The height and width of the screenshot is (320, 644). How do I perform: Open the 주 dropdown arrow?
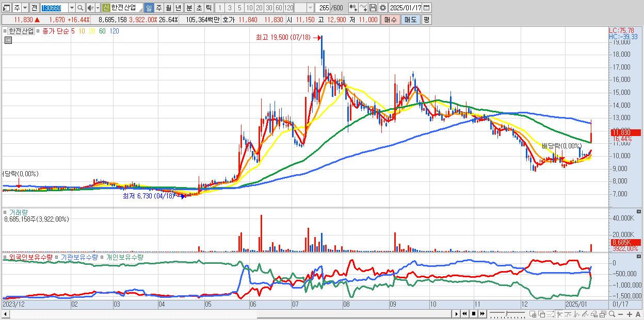(x=25, y=8)
